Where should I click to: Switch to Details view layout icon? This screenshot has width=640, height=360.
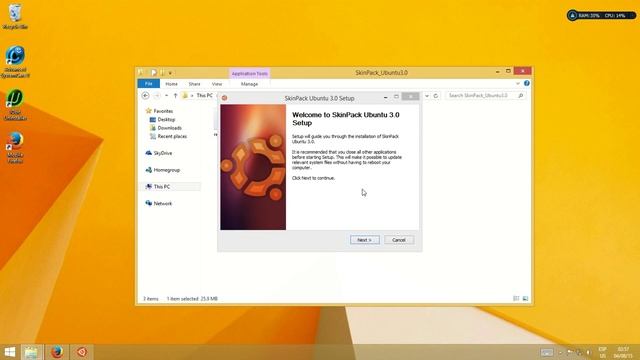(x=516, y=299)
